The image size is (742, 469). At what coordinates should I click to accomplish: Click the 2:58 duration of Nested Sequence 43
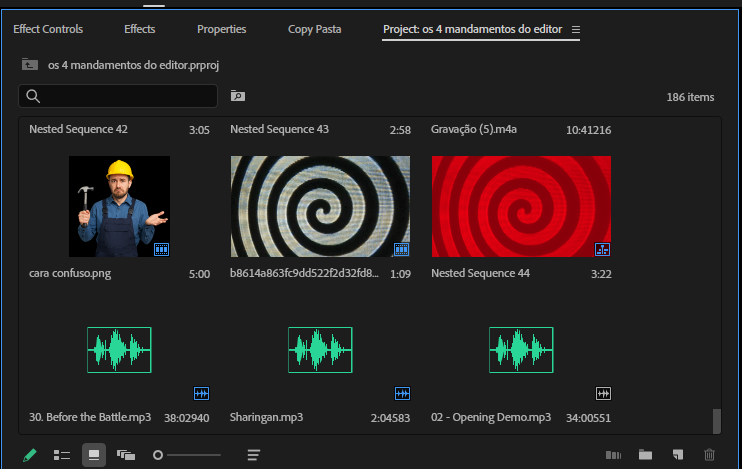click(x=400, y=130)
